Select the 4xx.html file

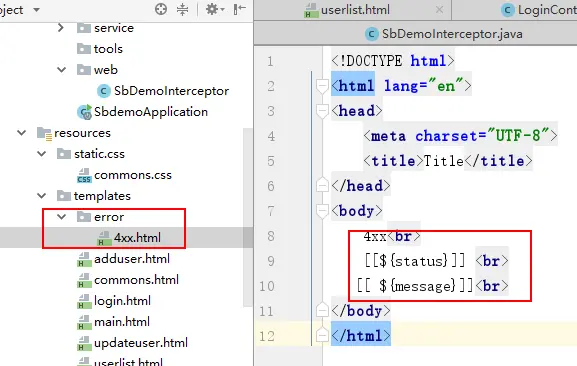pos(137,238)
